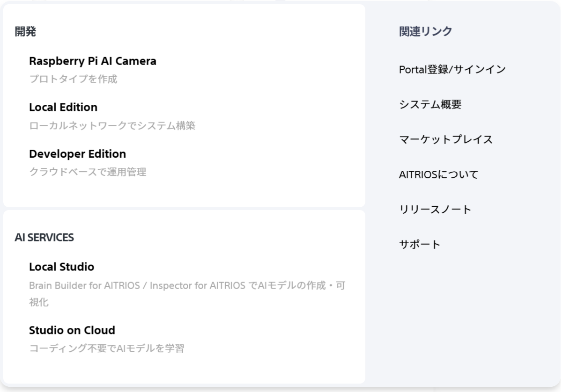This screenshot has height=392, width=562.
Task: Open the Raspberry Pi AI Camera page
Action: [92, 61]
